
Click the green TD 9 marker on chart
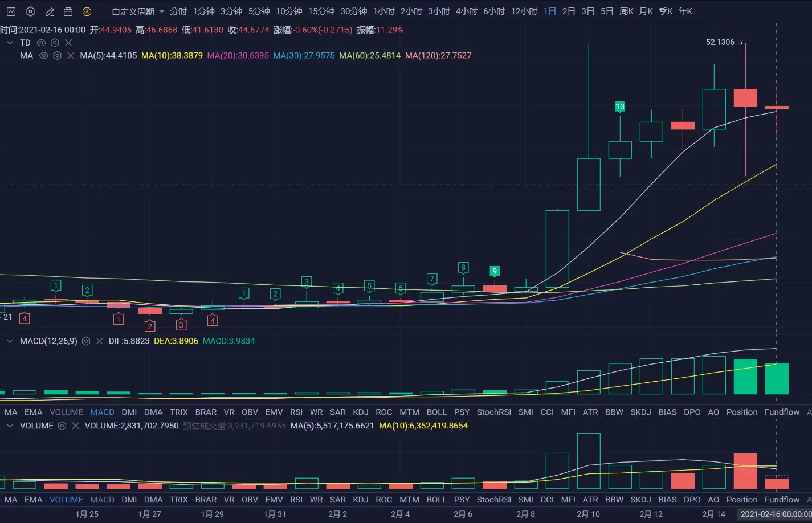pyautogui.click(x=495, y=271)
